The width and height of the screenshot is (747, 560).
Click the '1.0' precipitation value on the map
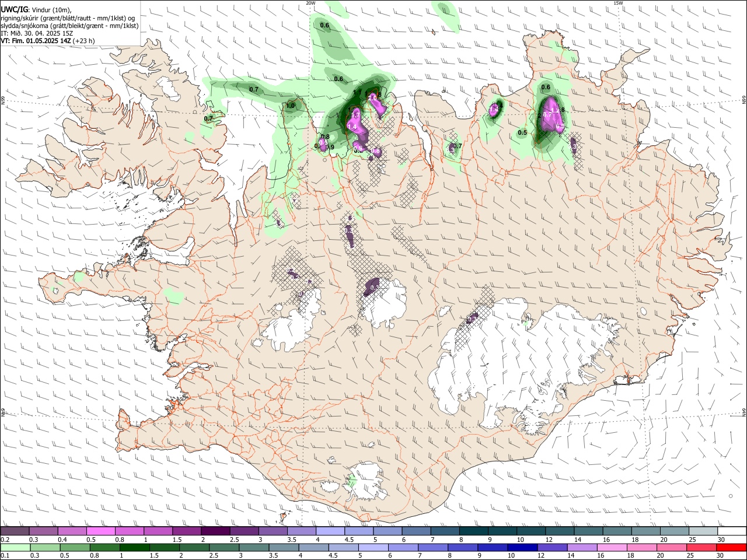coord(290,106)
